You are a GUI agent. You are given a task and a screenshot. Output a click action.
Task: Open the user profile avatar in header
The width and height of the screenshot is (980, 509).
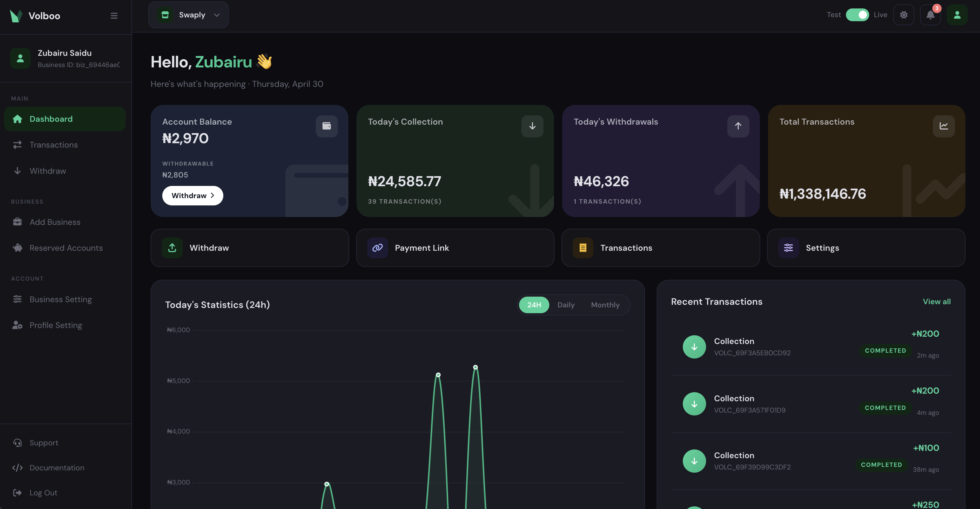point(957,15)
